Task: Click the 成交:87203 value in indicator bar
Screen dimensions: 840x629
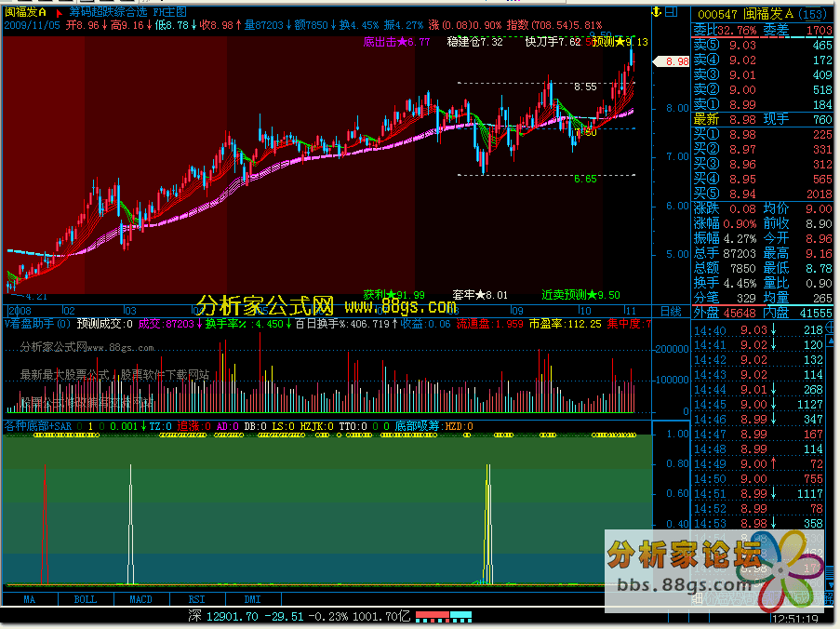Action: click(x=167, y=324)
